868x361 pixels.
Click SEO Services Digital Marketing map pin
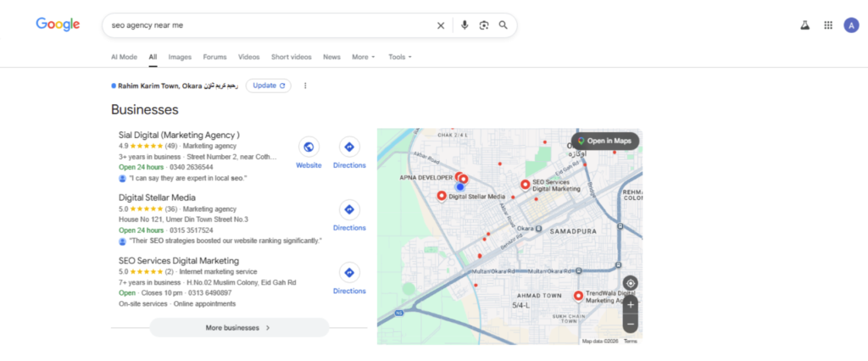(x=526, y=185)
